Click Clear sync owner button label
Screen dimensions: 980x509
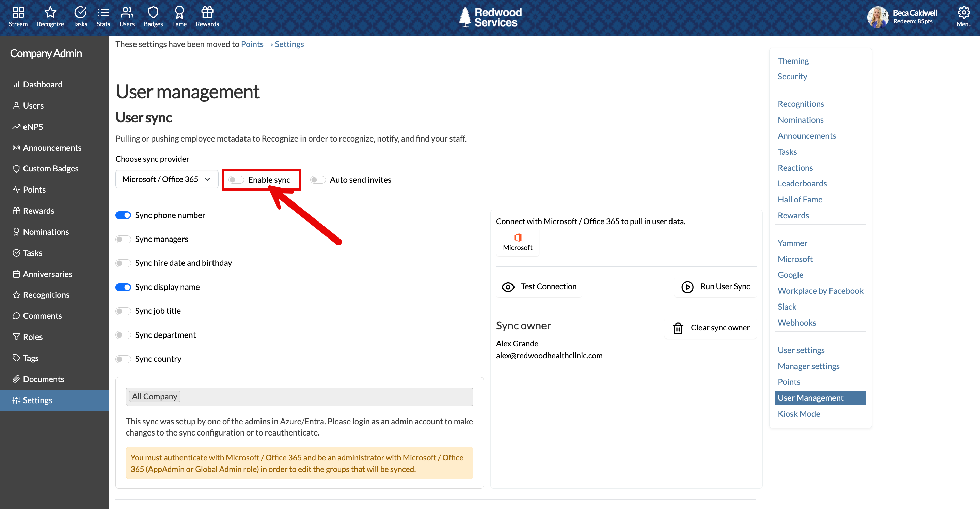click(x=720, y=328)
